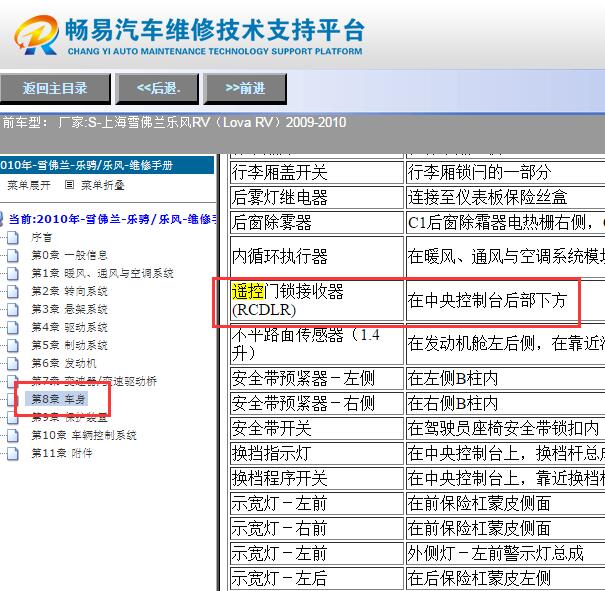Click the collapse icon next to 菜单折叠

coord(69,185)
